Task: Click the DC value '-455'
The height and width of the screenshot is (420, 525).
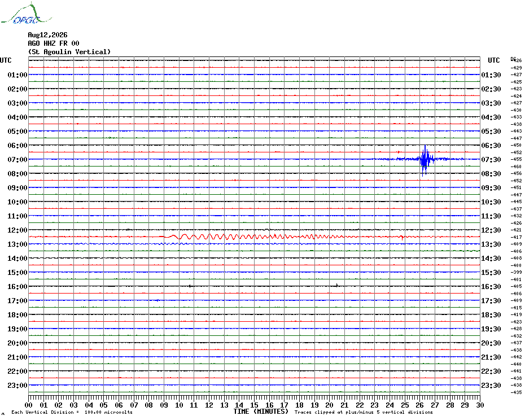Action: point(516,159)
